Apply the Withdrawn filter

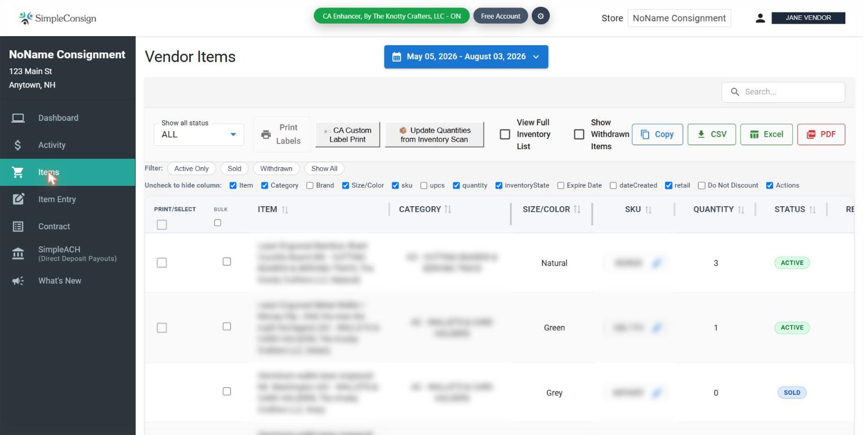point(276,168)
